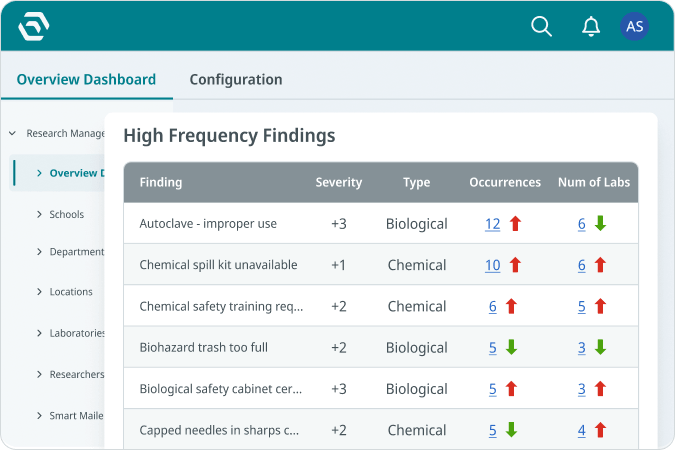Click green down arrow in Autoclave labs
Screen dimensions: 675x450
tap(600, 224)
